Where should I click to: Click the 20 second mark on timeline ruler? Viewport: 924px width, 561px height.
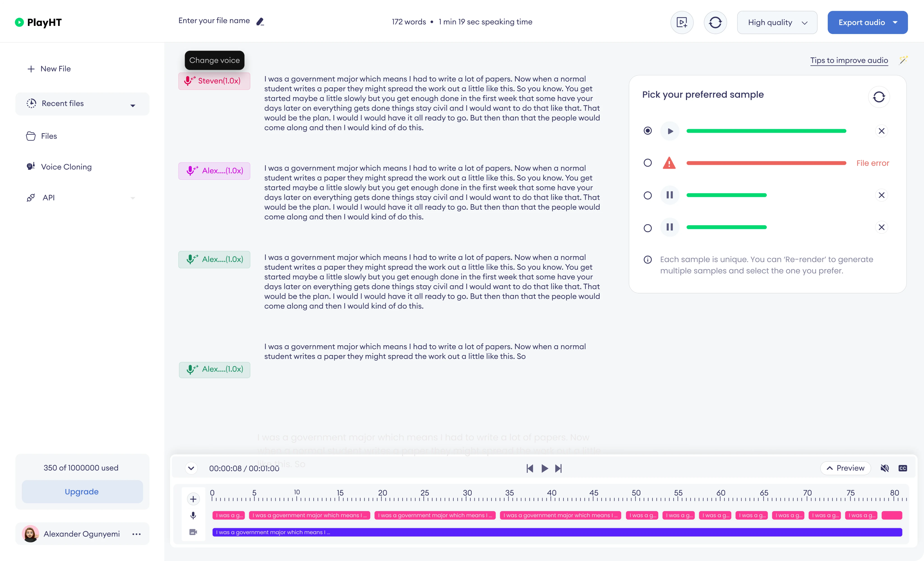(x=383, y=493)
